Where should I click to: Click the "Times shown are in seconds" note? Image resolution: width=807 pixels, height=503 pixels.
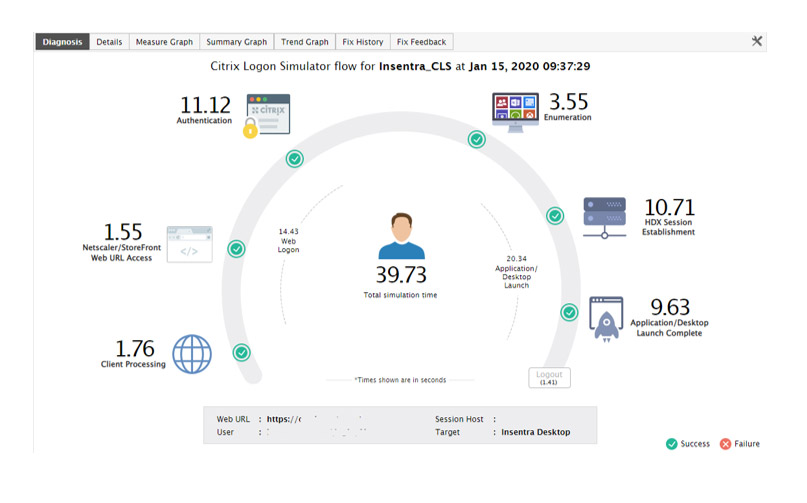pos(400,380)
